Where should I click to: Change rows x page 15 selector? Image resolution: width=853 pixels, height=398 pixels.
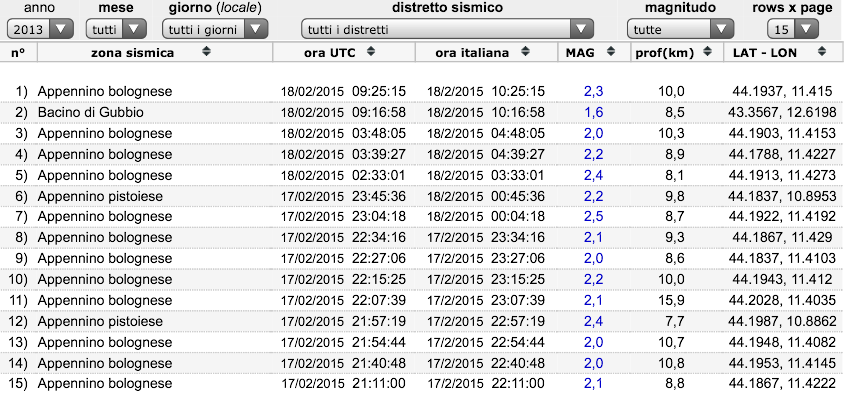tap(793, 29)
